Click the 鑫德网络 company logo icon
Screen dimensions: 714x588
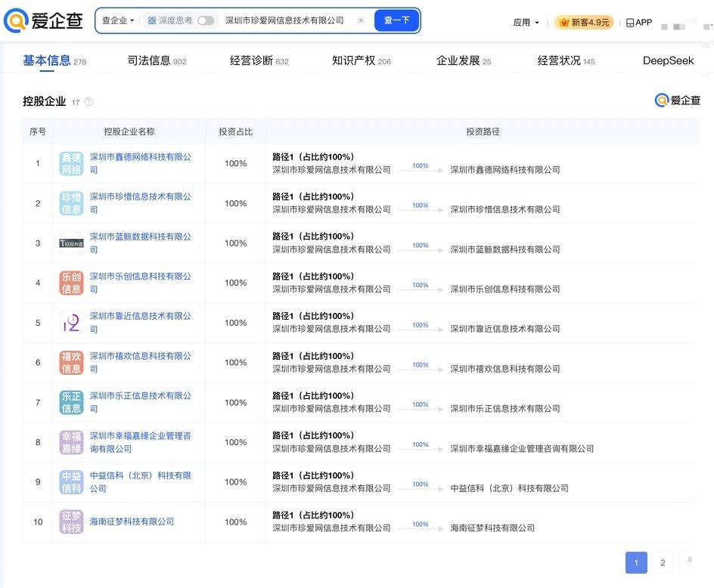(x=72, y=163)
